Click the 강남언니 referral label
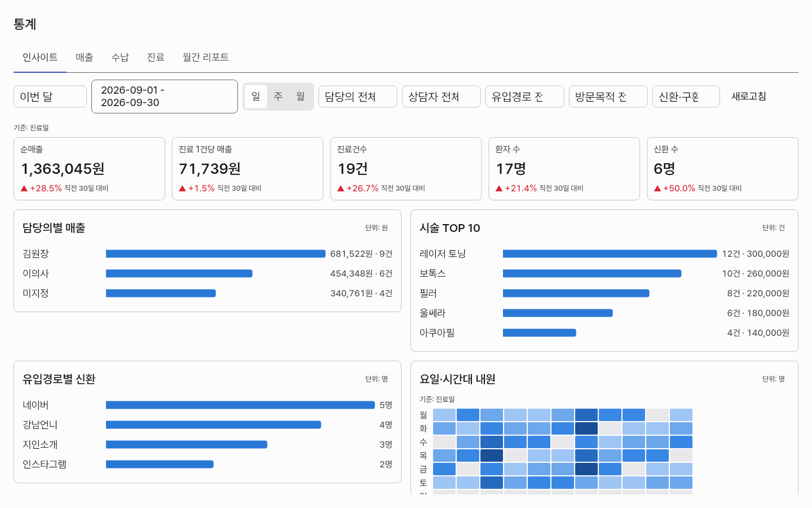Image resolution: width=812 pixels, height=508 pixels. [x=40, y=425]
